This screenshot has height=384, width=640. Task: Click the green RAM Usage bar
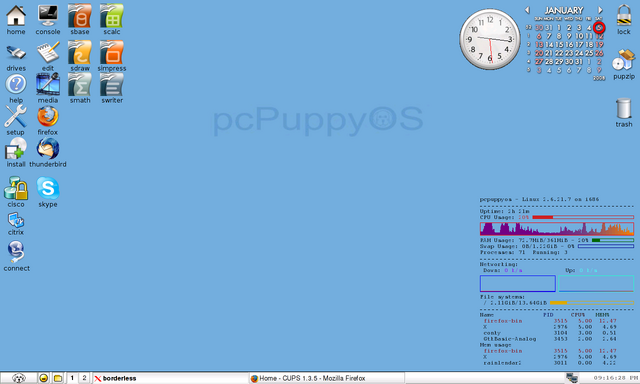[613, 240]
